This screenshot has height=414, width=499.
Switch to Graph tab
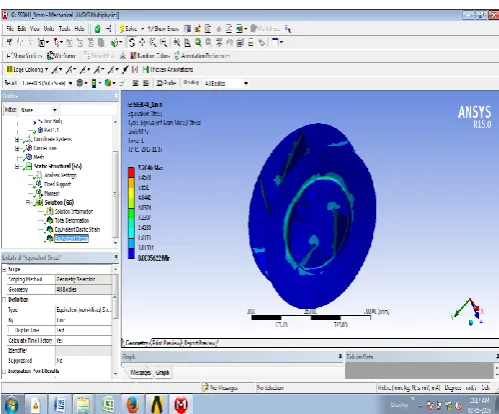[163, 373]
